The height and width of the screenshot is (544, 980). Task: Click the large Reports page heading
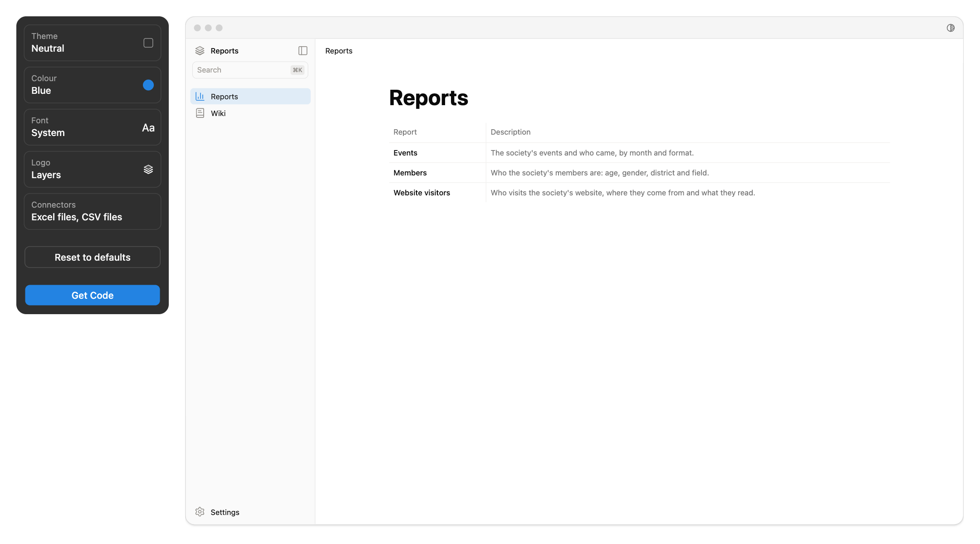428,98
